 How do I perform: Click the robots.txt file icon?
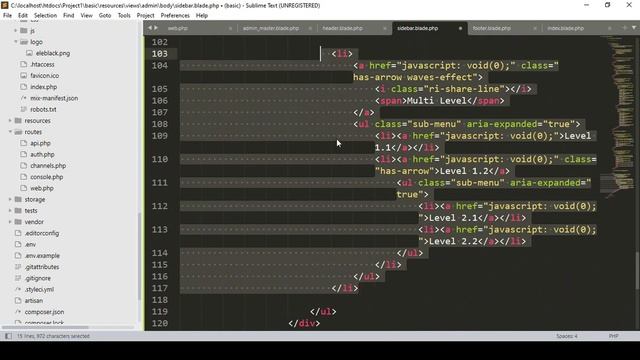click(24, 109)
